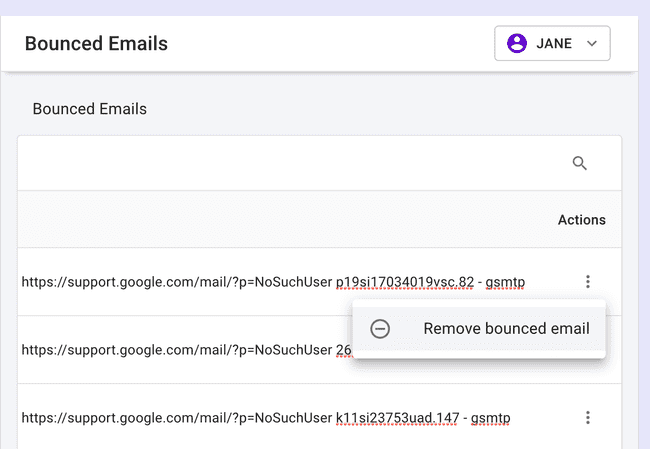This screenshot has height=449, width=650.
Task: Click the Bounced Emails heading above the table
Action: point(90,109)
